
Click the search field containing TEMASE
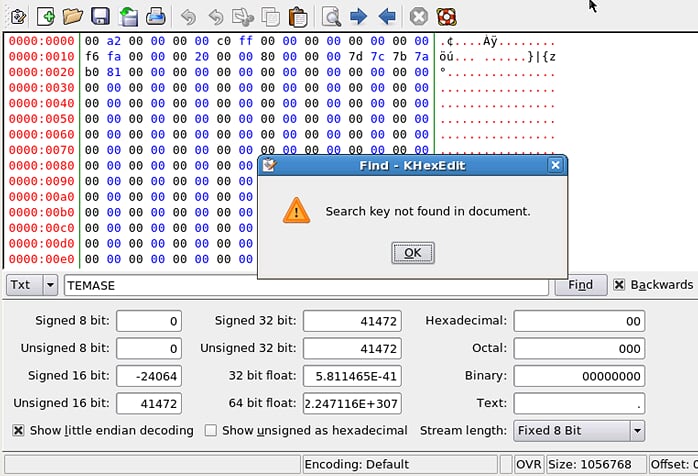pyautogui.click(x=306, y=285)
